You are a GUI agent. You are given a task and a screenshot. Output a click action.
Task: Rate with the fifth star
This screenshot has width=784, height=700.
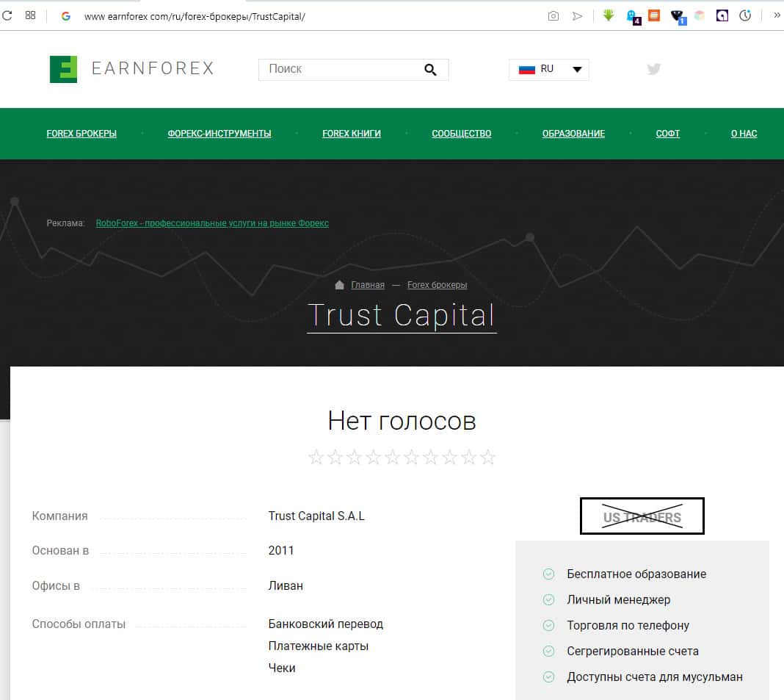(x=393, y=457)
